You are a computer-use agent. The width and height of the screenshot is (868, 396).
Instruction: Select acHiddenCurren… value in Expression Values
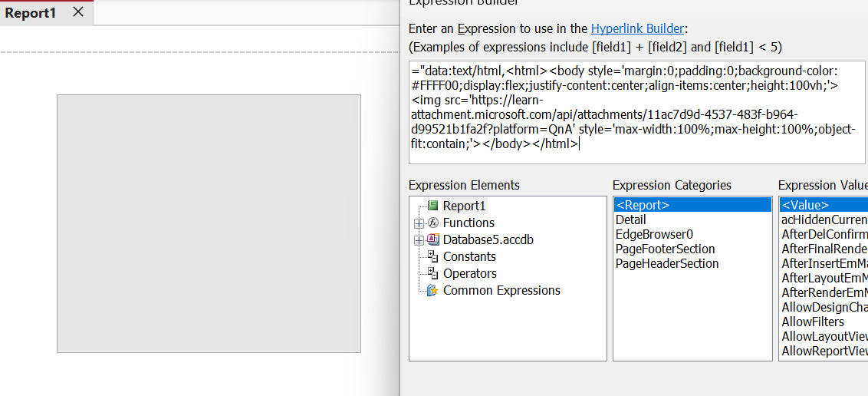click(824, 220)
